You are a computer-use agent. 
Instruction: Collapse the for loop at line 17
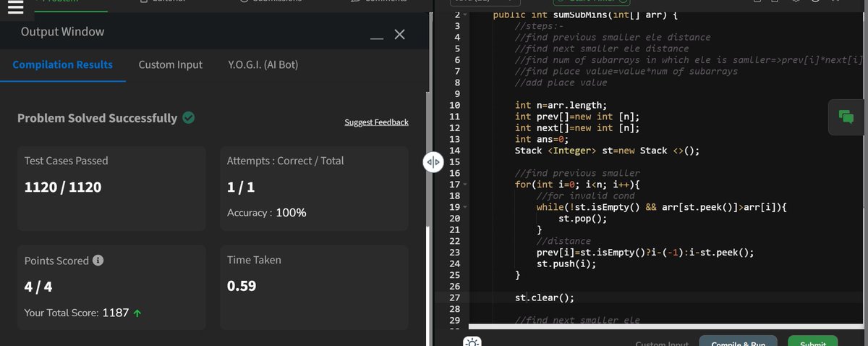pyautogui.click(x=465, y=185)
